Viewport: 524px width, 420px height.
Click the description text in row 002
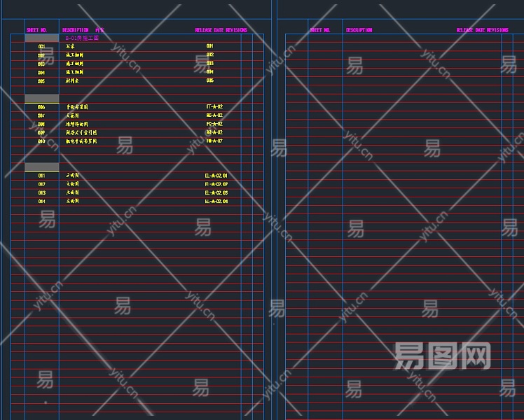74,55
